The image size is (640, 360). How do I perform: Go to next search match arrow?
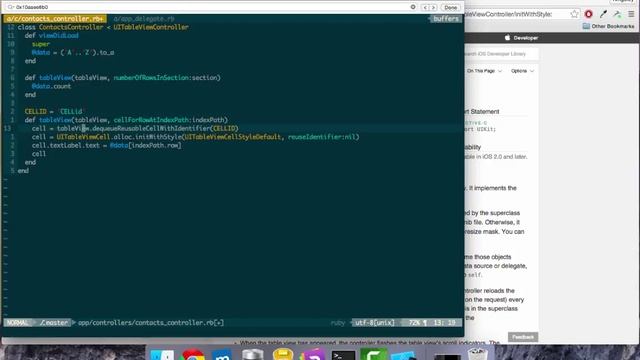[433, 7]
